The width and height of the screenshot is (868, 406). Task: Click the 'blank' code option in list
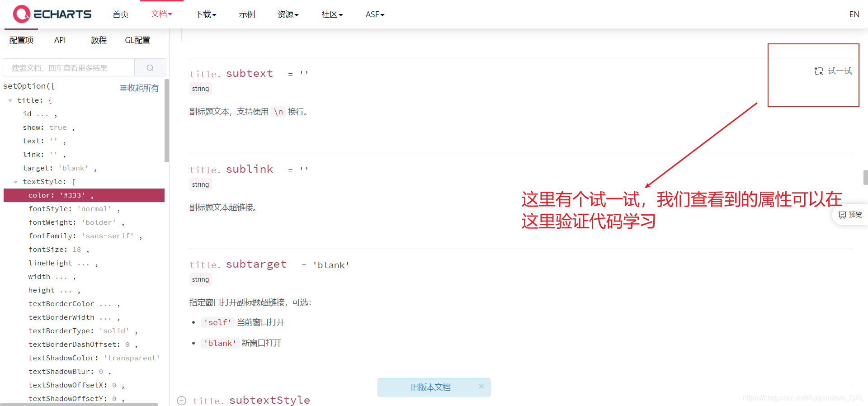[220, 343]
